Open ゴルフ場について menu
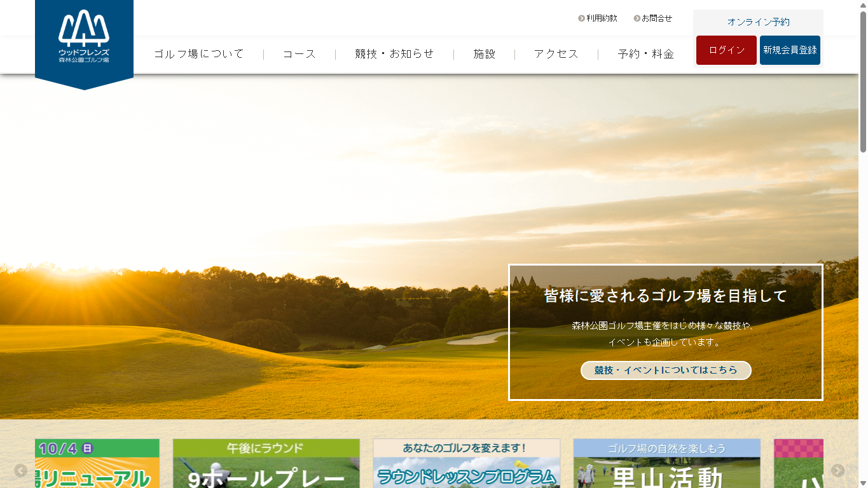868x488 pixels. tap(199, 54)
